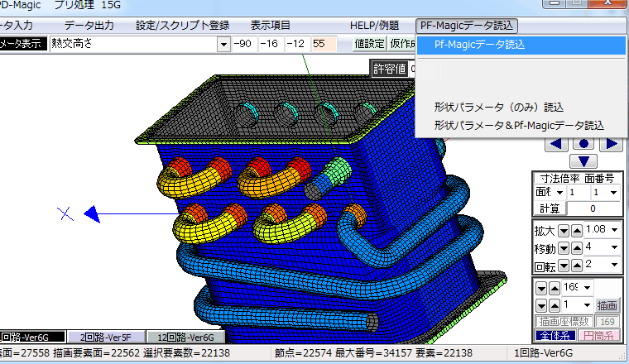Switch to 円筒系 coordinate system
Screen dimensions: 629x364
tap(599, 336)
